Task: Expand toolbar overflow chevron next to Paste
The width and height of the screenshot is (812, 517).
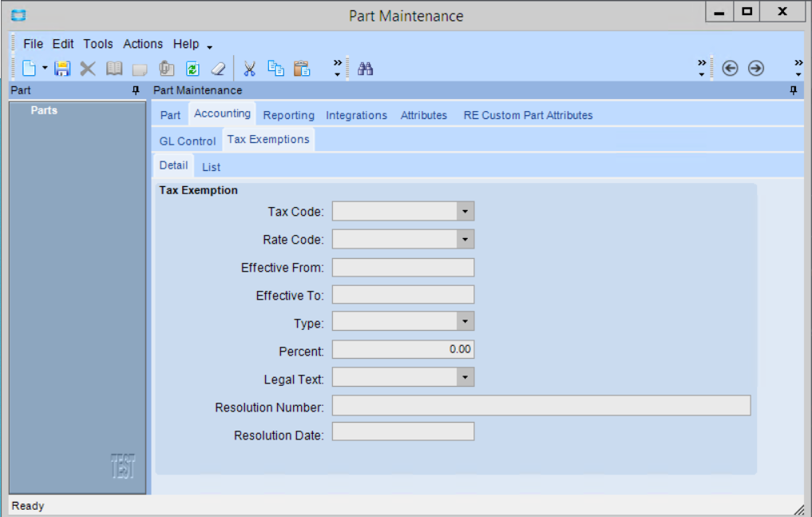Action: (338, 68)
